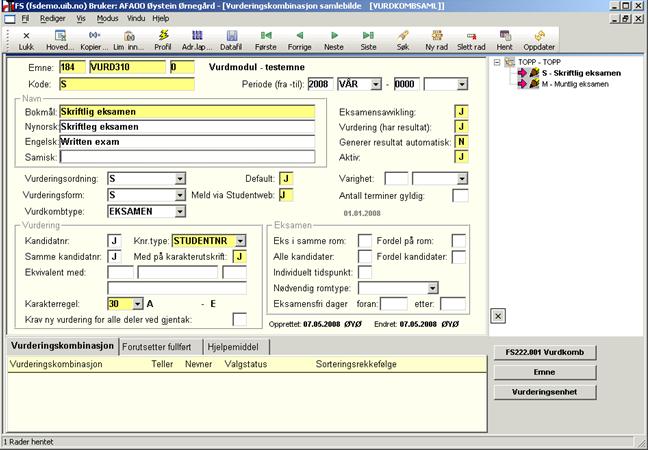Open the Knr.type STUDENTNR dropdown

[x=241, y=241]
